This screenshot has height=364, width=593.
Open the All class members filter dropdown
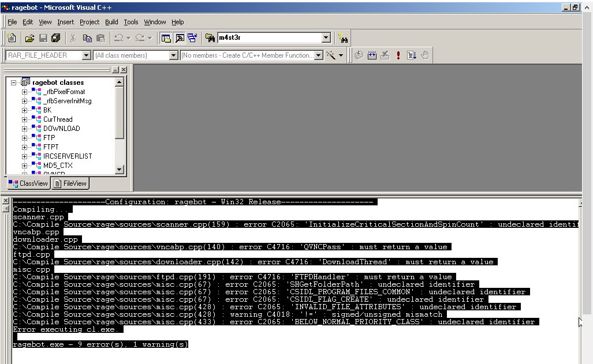(173, 55)
